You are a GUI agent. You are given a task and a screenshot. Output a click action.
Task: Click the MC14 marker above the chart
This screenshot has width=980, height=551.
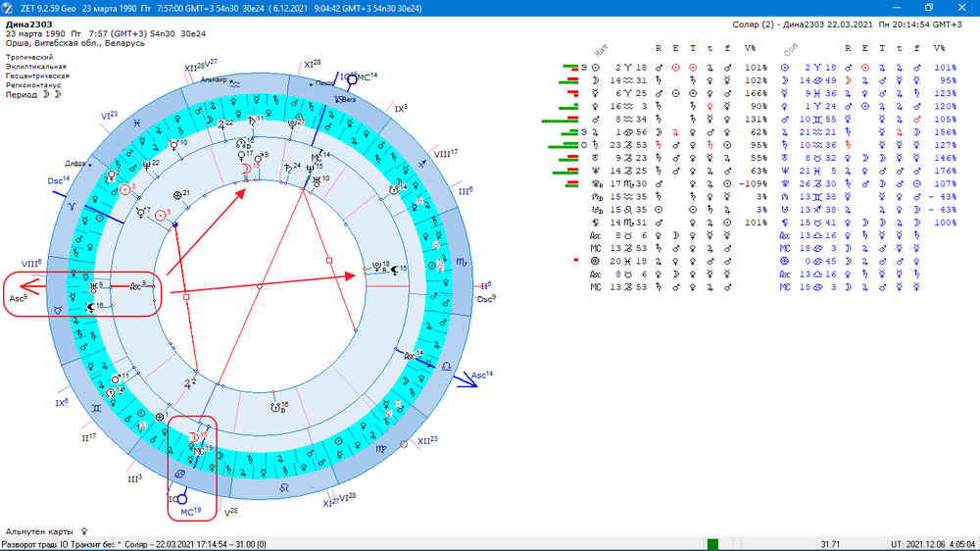point(367,76)
